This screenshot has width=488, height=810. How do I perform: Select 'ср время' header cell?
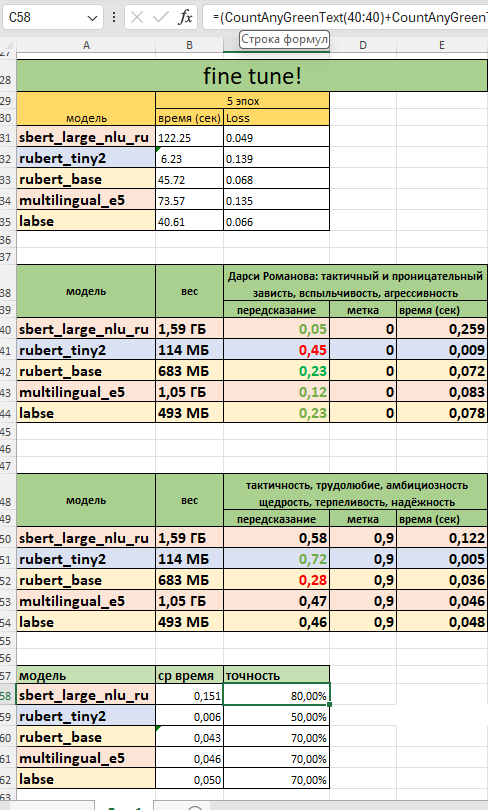(190, 675)
